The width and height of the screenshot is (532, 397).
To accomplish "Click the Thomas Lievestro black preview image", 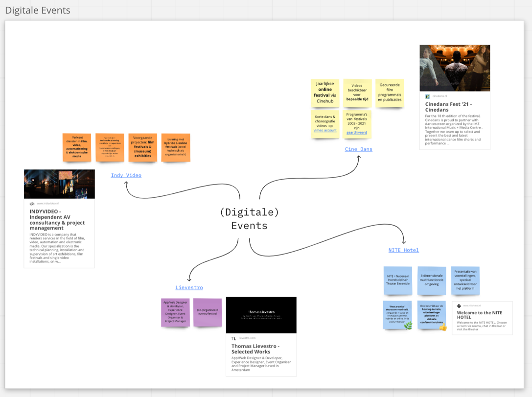I will 261,315.
